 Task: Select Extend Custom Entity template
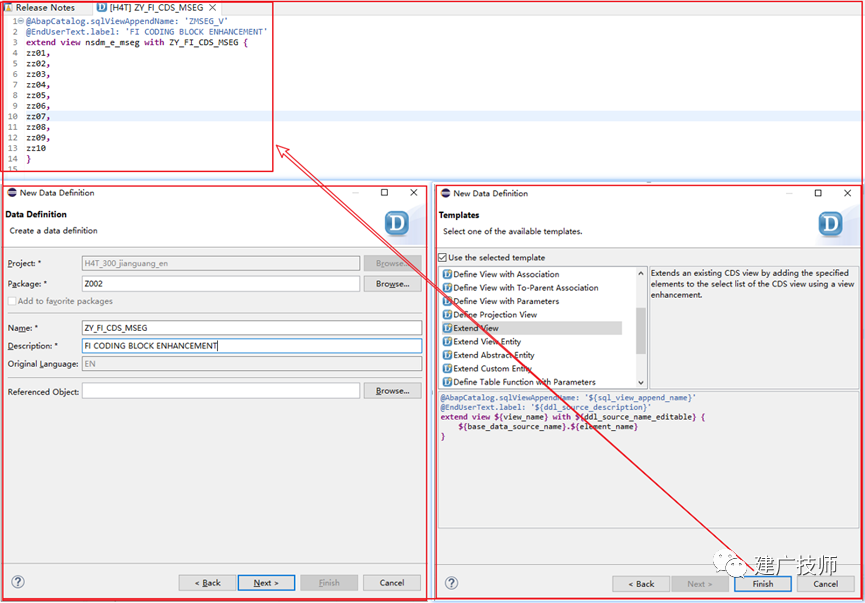492,369
